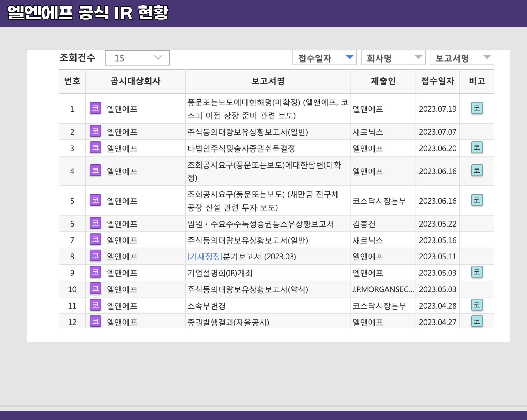Click teal 코 remark icon for 2023.06.20 row
Image resolution: width=527 pixels, height=420 pixels.
477,147
